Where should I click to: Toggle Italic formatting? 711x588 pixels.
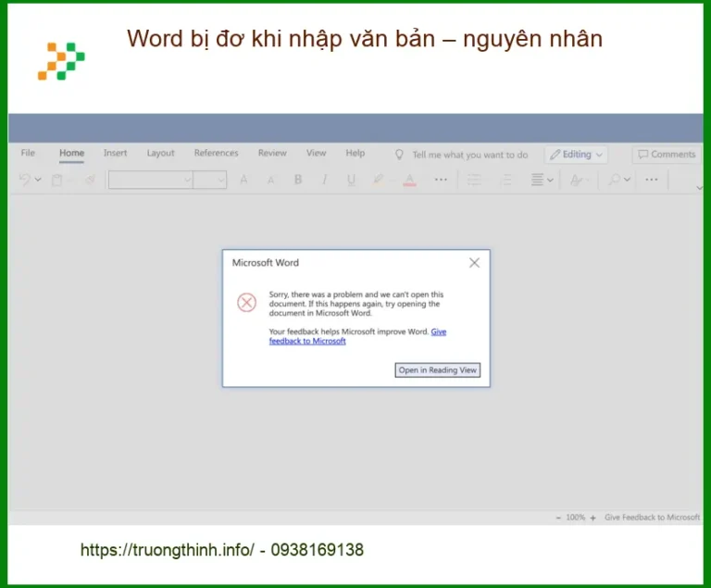(325, 180)
